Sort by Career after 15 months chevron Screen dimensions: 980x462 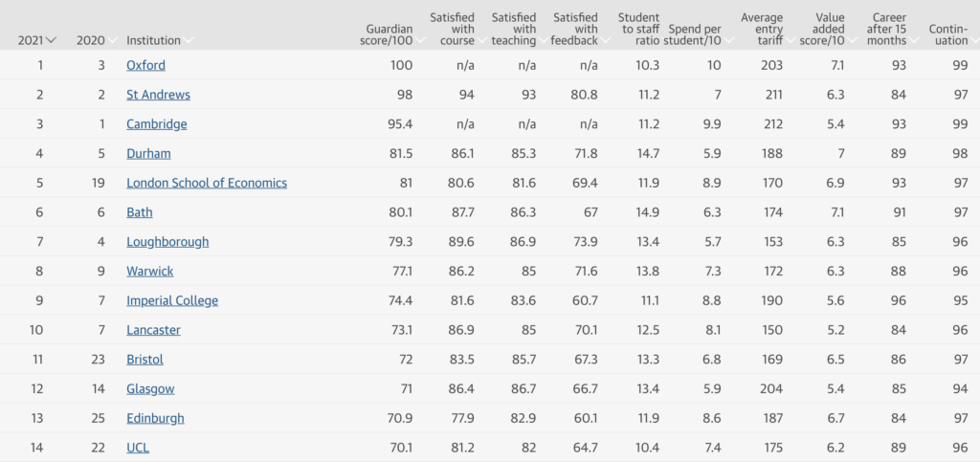[914, 40]
